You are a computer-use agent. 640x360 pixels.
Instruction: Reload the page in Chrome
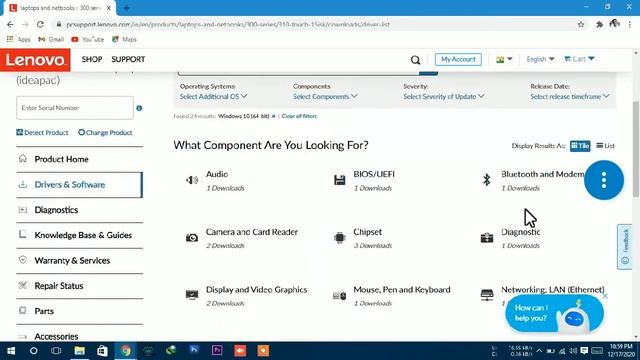click(40, 24)
